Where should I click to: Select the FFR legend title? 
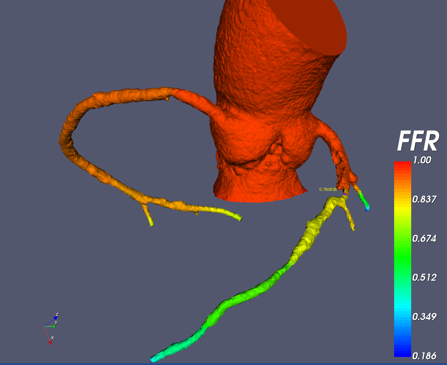[x=418, y=141]
